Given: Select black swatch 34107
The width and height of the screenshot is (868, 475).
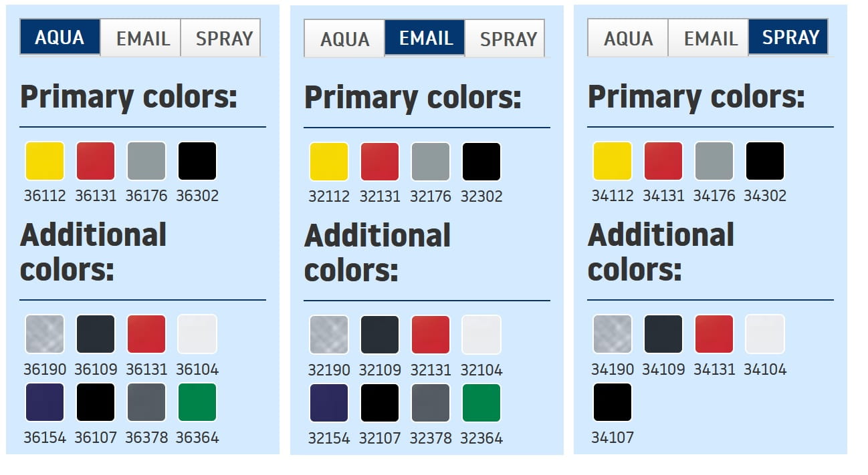Looking at the screenshot, I should click(x=613, y=402).
